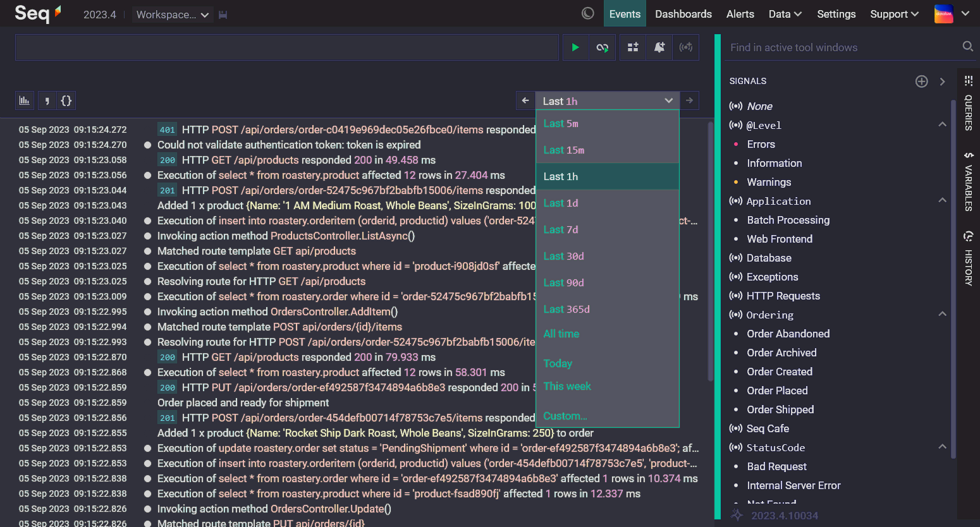This screenshot has height=527, width=980.
Task: Open the user avatar menu
Action: (952, 14)
